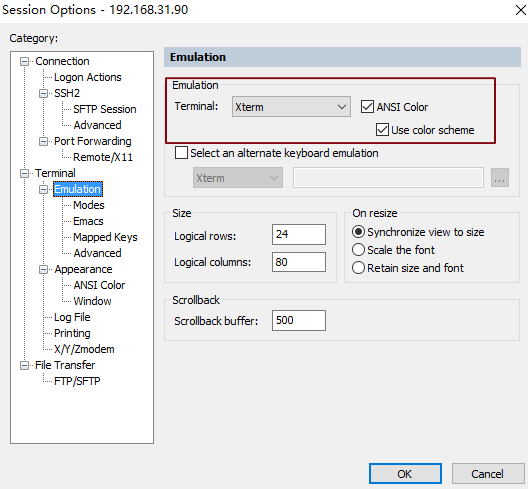Select Mapped Keys category
The width and height of the screenshot is (528, 489).
[105, 237]
